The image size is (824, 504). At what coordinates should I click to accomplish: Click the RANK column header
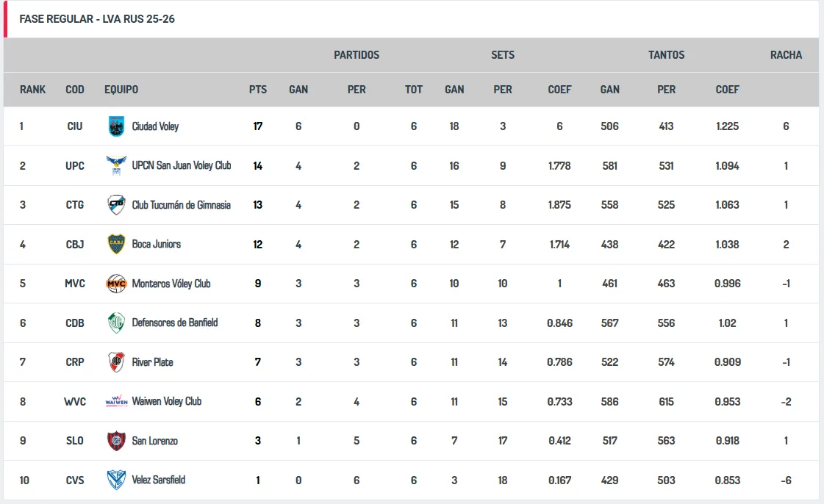click(32, 89)
